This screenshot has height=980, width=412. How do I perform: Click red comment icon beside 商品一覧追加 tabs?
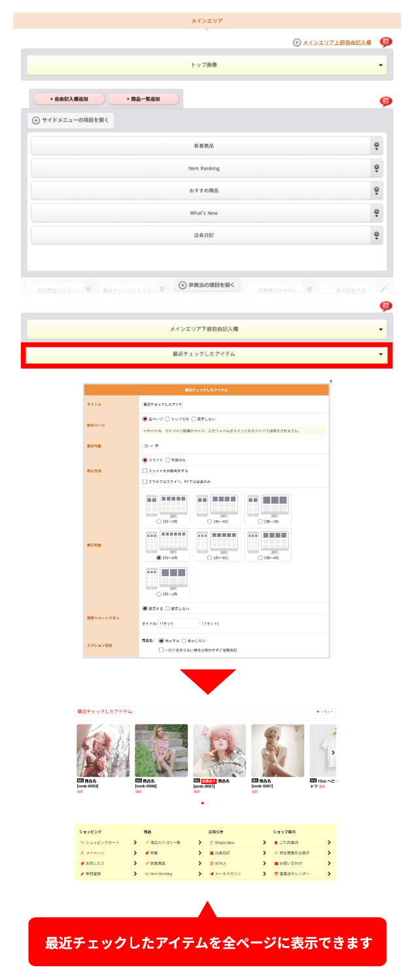tap(386, 101)
